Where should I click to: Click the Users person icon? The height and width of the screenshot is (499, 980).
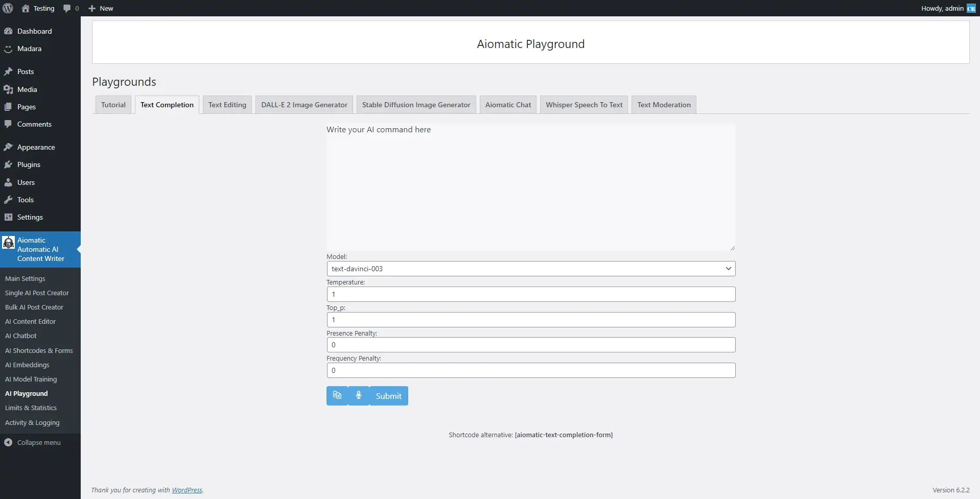click(8, 182)
